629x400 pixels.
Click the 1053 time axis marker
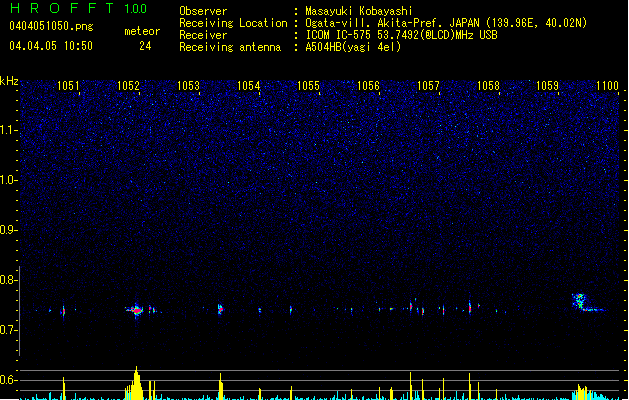(188, 85)
